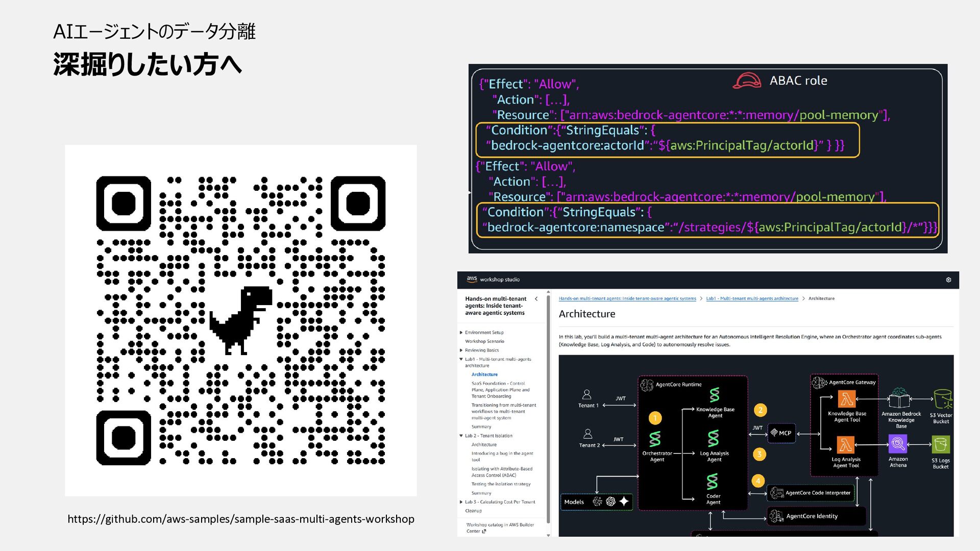Click the Log Analysis Agent Tool lambda icon
Viewport: 980px width, 551px height.
coord(845,445)
